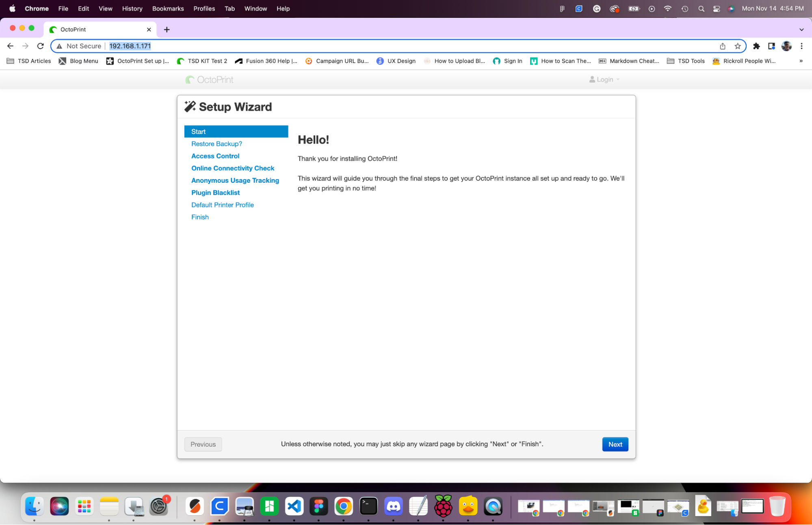Open the Campaign URL Builder bookmark
Image resolution: width=812 pixels, height=525 pixels.
[x=337, y=61]
